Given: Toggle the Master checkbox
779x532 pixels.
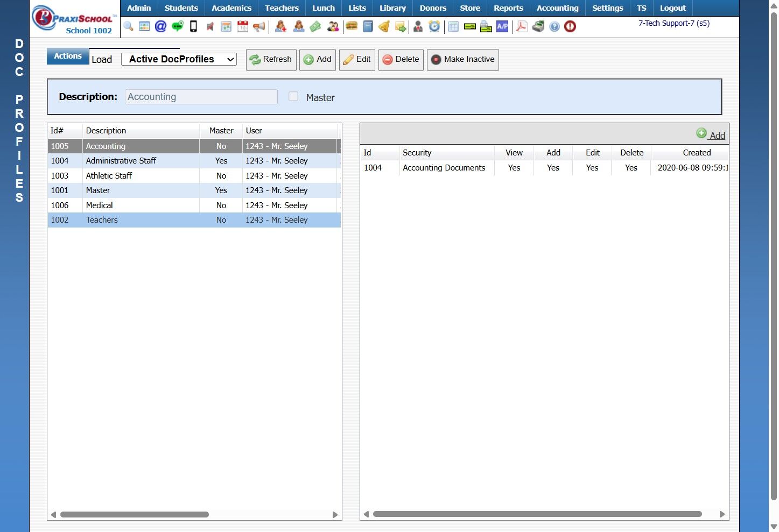Looking at the screenshot, I should [293, 97].
